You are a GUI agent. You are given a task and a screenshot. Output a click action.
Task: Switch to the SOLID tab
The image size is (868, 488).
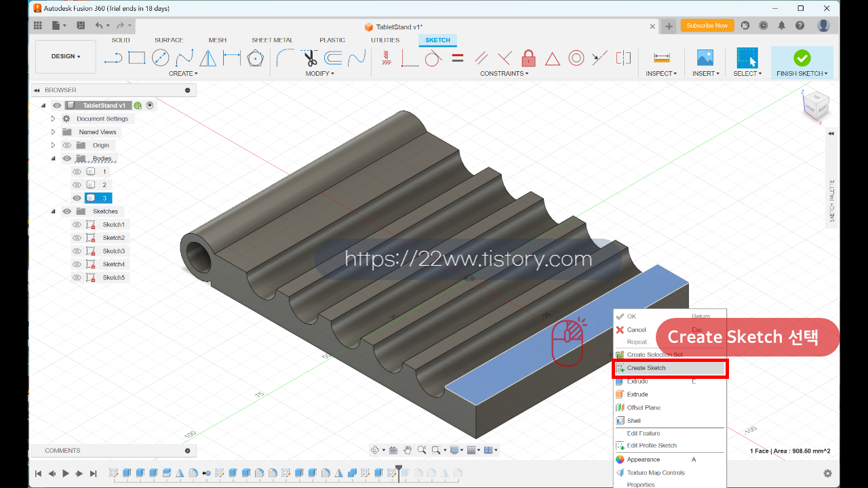(121, 40)
